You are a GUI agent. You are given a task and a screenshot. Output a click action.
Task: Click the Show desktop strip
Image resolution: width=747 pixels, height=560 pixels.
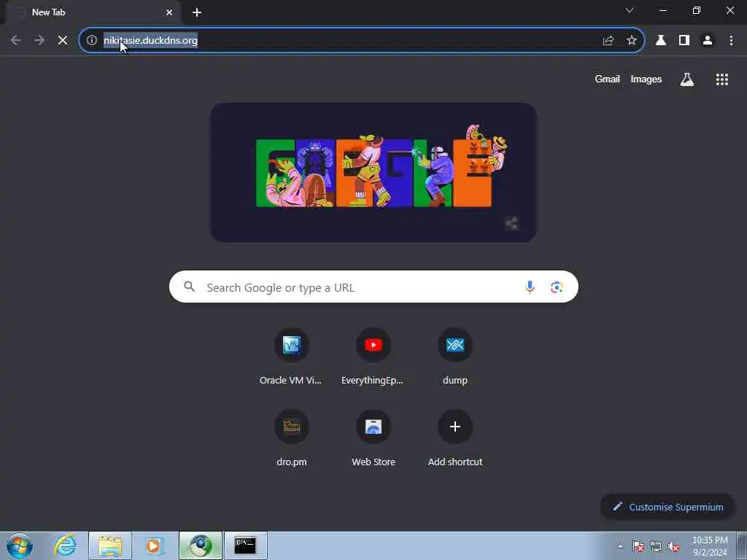[x=742, y=545]
